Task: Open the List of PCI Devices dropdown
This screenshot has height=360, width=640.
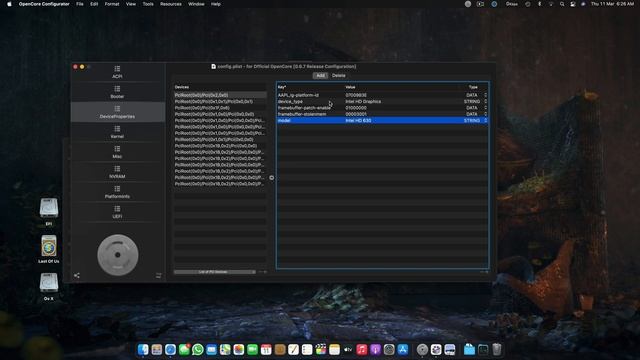Action: (215, 272)
